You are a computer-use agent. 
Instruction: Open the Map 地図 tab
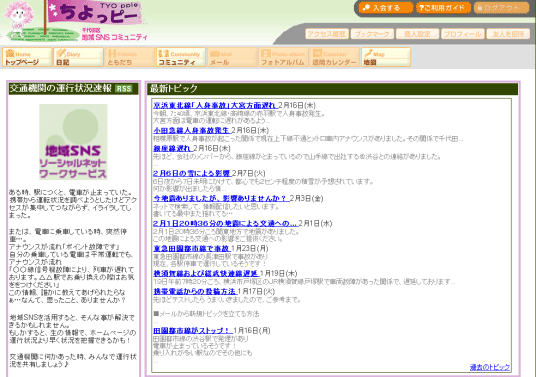pyautogui.click(x=386, y=57)
